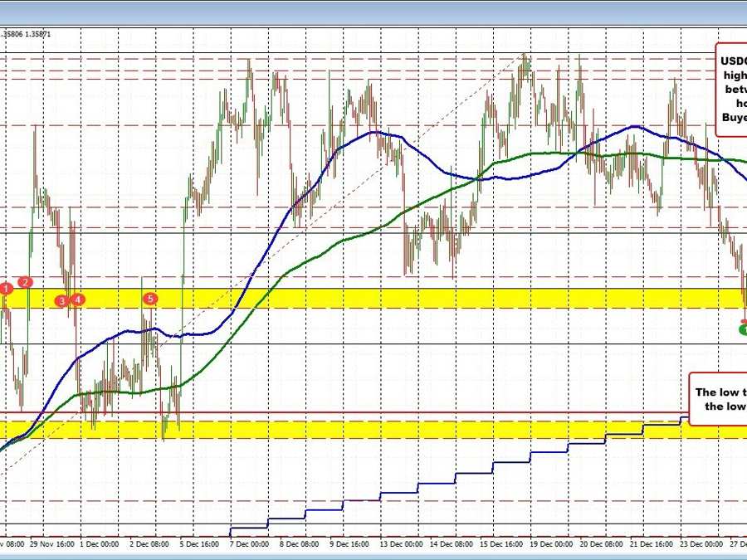Click the red numbered marker 5
Viewport: 747px width, 560px height.
150,298
